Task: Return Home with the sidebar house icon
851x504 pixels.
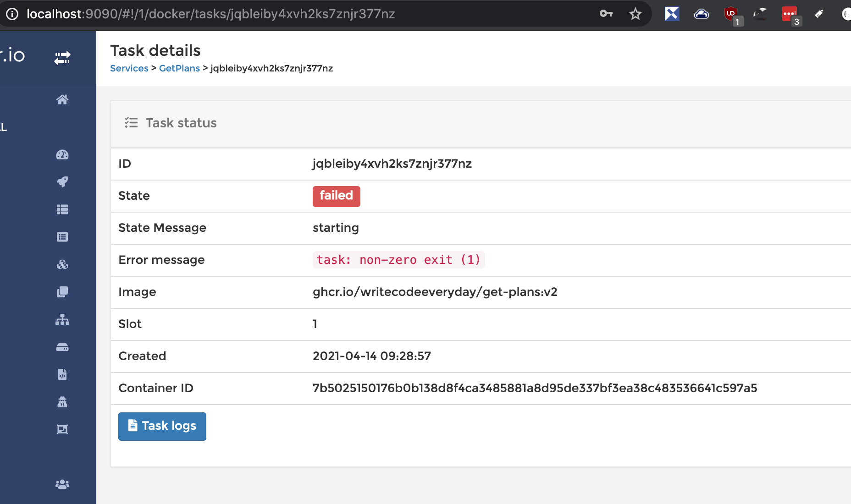Action: [62, 99]
